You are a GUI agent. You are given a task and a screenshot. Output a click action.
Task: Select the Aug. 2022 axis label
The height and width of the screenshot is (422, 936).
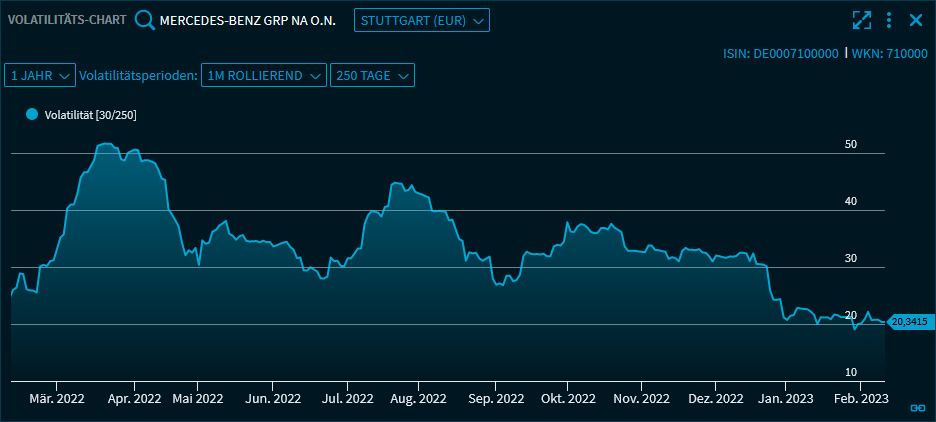[418, 398]
